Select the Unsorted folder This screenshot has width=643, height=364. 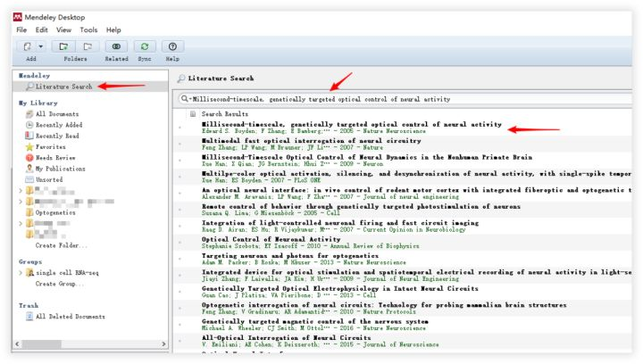pyautogui.click(x=49, y=179)
